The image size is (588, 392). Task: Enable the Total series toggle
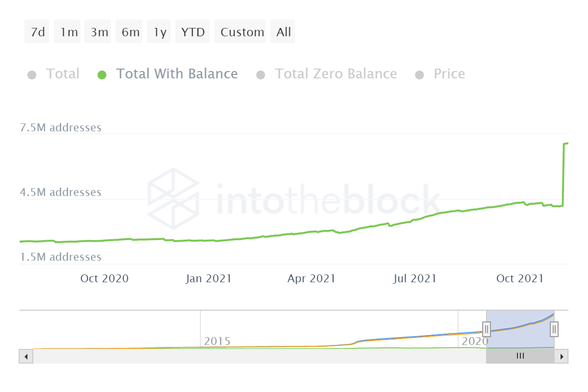tap(63, 73)
